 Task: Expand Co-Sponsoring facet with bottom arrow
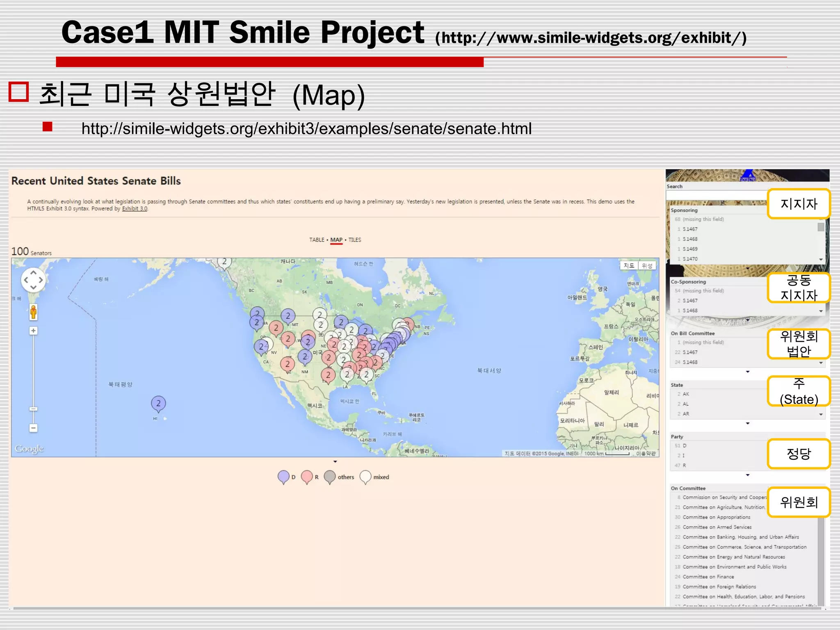click(x=747, y=320)
